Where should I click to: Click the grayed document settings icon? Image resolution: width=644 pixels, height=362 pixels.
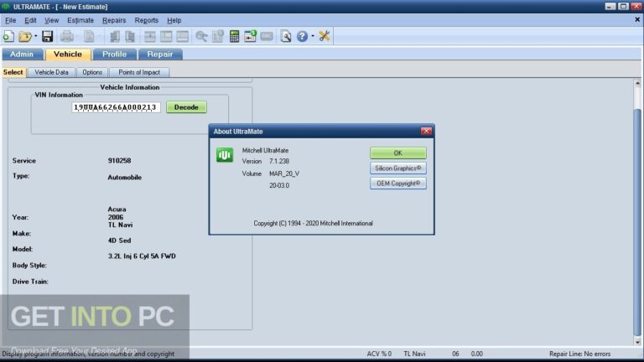(218, 37)
